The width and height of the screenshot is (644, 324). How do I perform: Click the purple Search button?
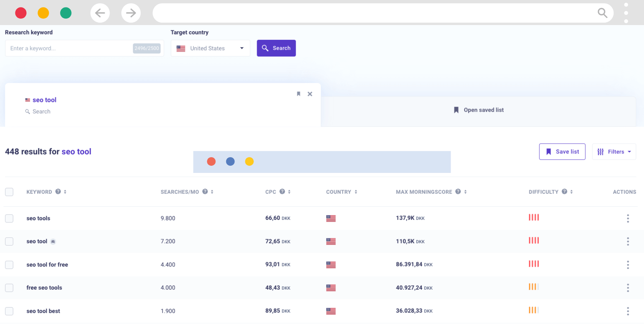pos(276,48)
